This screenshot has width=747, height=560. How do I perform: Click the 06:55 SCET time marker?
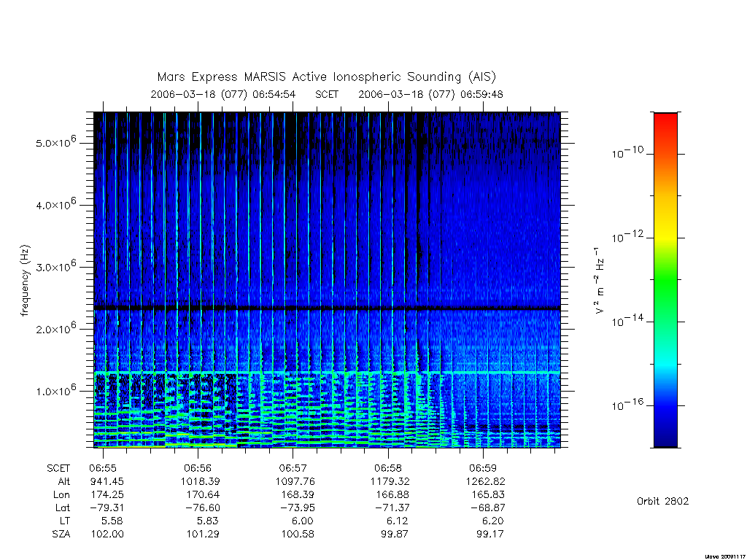[102, 468]
